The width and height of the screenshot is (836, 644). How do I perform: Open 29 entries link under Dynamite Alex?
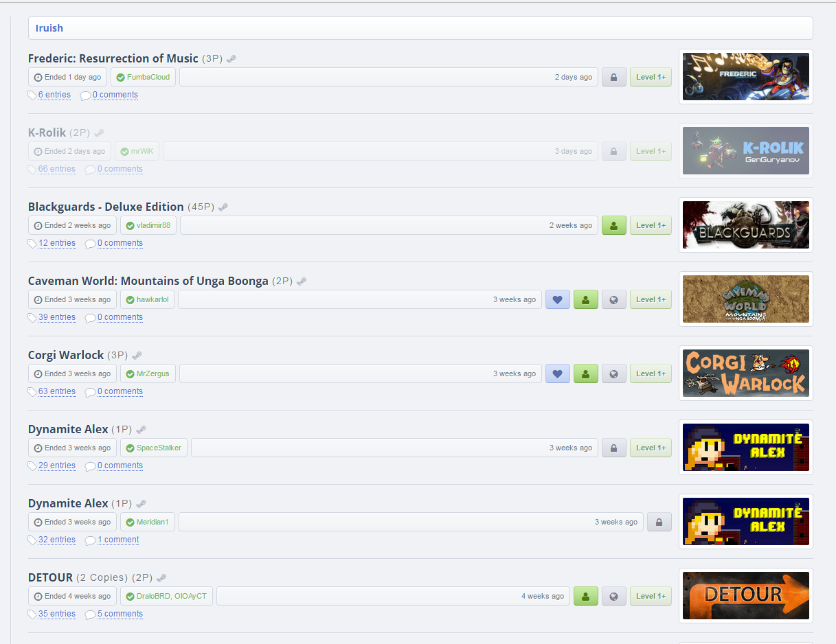[57, 465]
